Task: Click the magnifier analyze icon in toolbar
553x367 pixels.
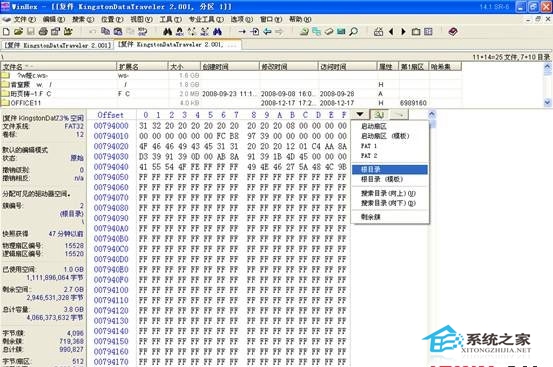Action: click(353, 32)
